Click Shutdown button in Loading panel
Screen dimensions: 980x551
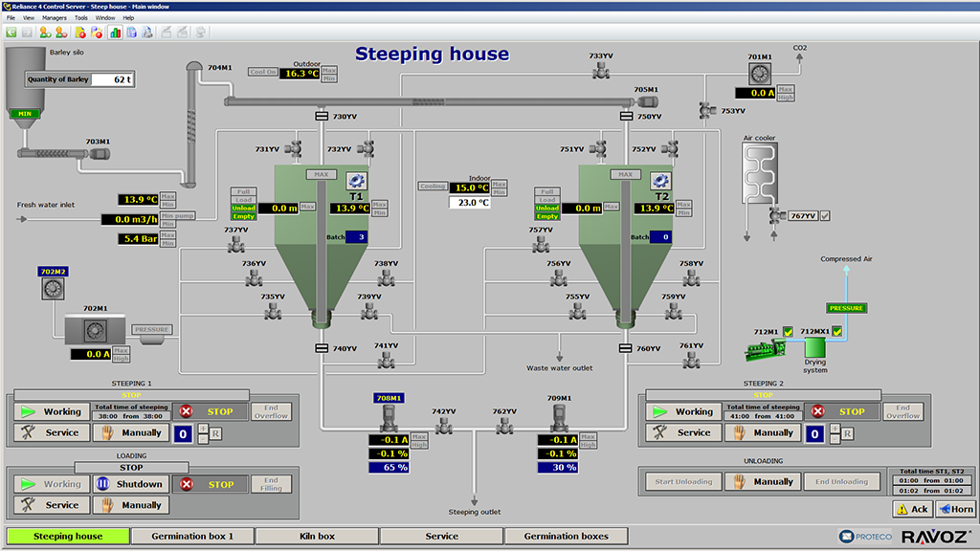pyautogui.click(x=131, y=484)
